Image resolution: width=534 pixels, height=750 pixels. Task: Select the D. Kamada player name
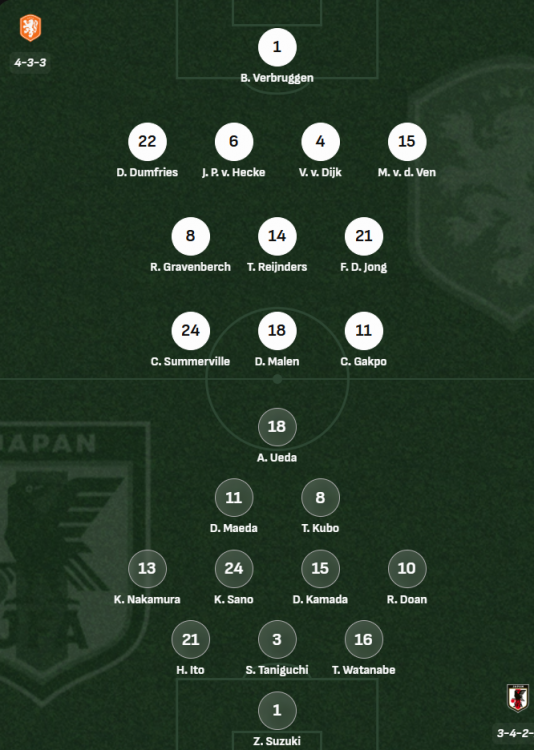321,599
